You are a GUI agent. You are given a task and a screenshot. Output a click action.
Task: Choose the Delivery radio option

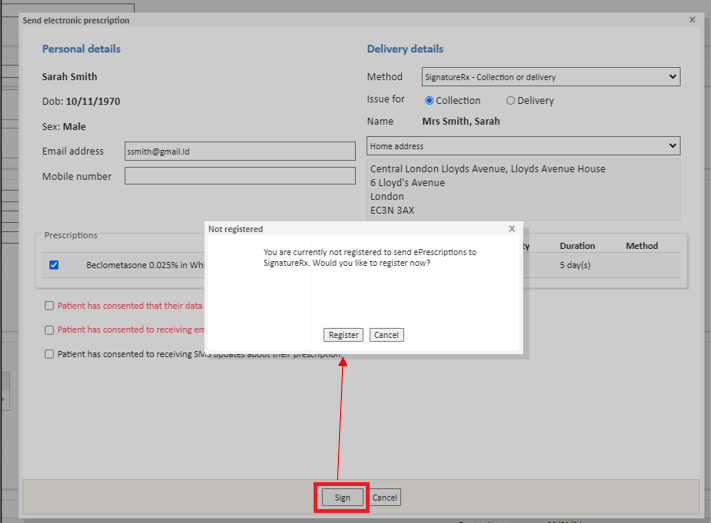tap(511, 101)
